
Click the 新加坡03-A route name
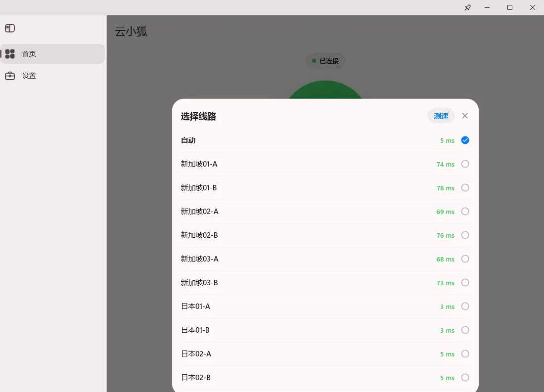point(199,259)
